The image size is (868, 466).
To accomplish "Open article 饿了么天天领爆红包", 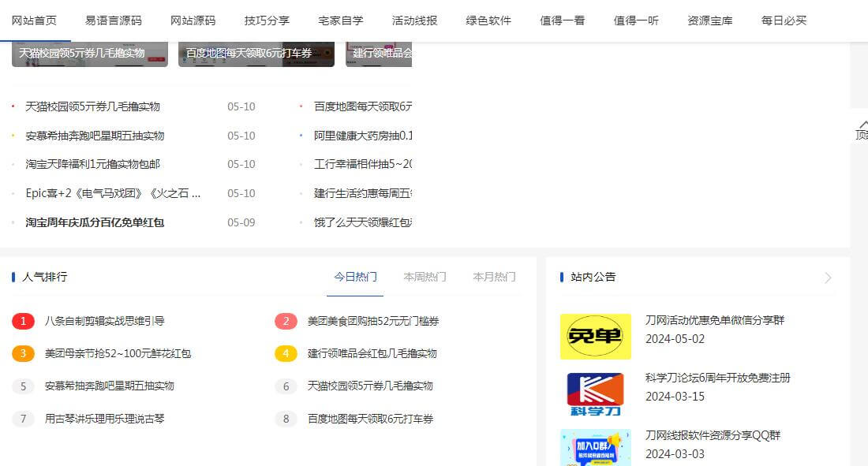I will (363, 222).
